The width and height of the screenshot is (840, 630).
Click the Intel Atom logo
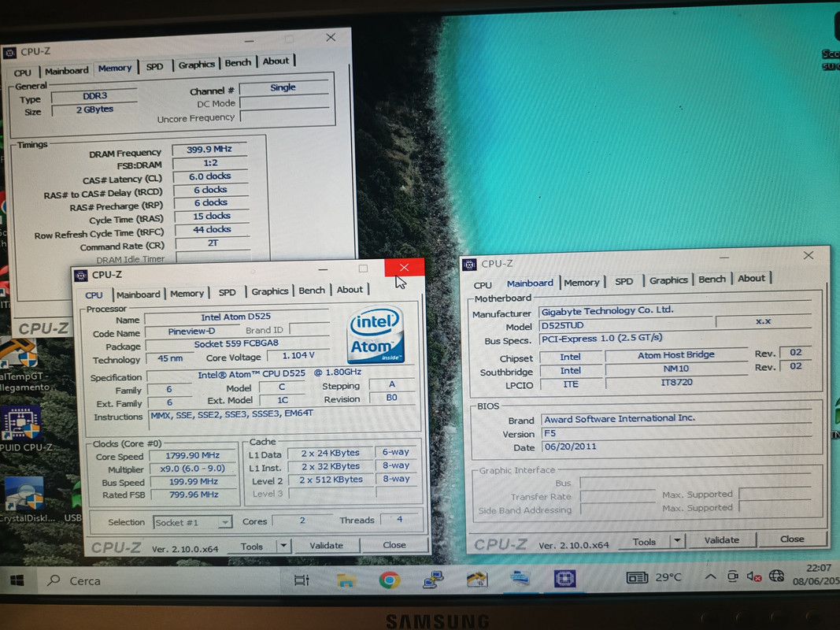click(x=376, y=335)
